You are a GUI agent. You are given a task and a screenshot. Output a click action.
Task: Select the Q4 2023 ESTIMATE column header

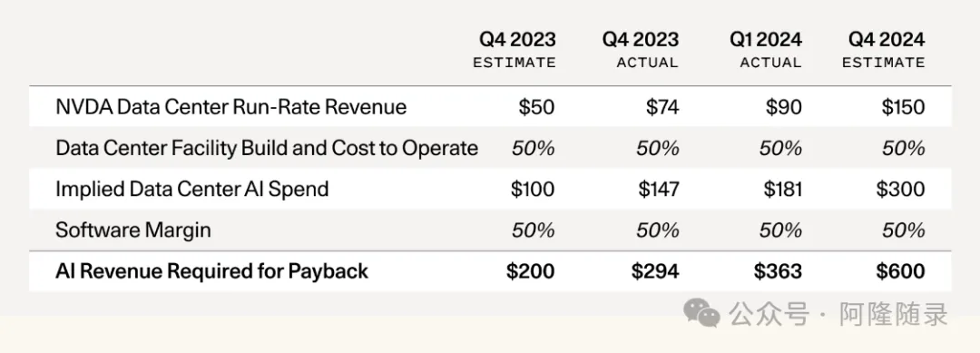click(x=514, y=50)
